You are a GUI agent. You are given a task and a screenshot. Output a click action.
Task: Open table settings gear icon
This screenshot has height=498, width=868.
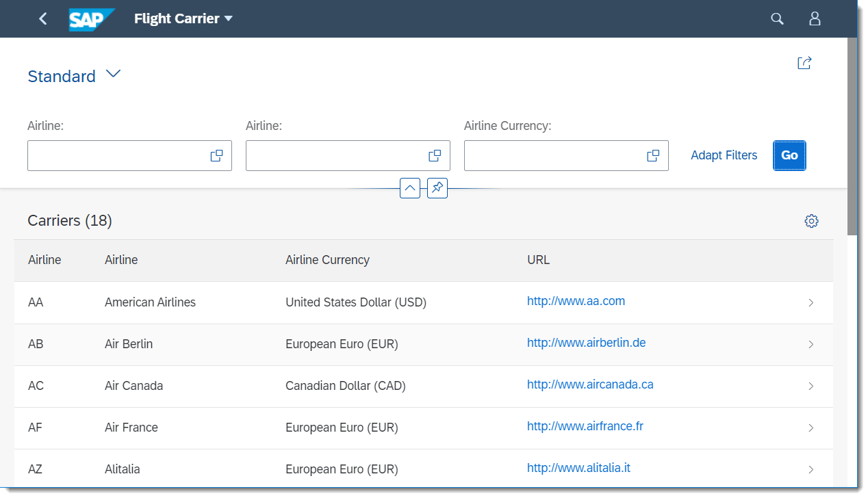811,221
